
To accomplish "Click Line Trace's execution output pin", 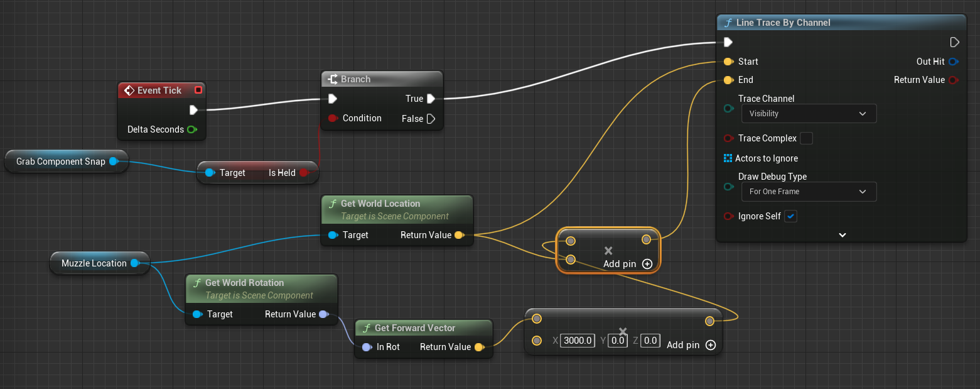I will [x=954, y=42].
